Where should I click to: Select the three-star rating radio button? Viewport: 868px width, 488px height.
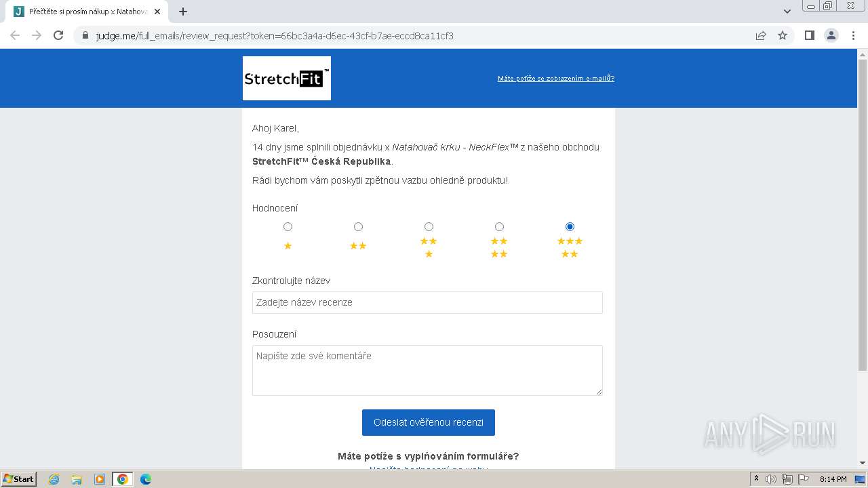[x=429, y=226]
